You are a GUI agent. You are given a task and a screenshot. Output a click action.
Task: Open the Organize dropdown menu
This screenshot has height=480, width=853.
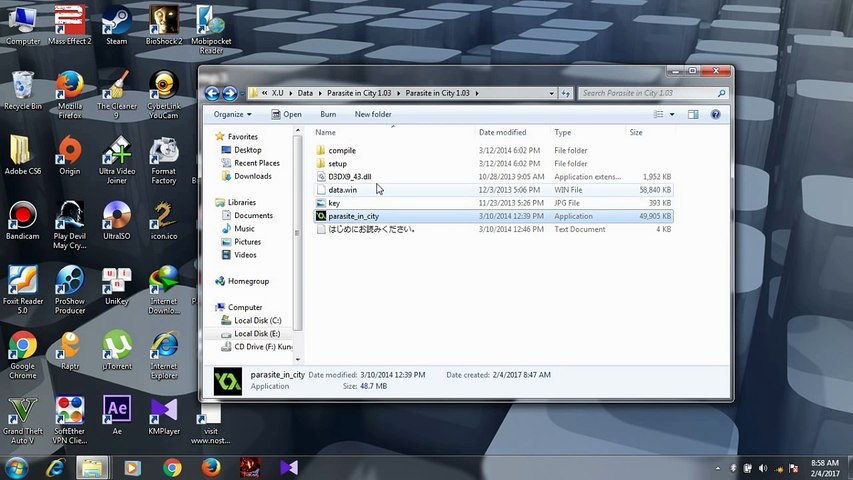click(x=233, y=114)
